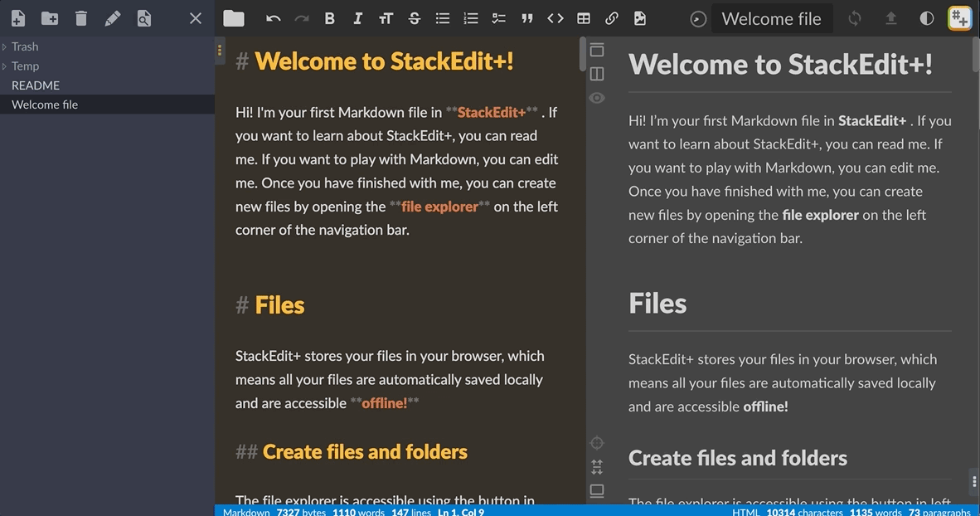Open the StackEdit+ side bar menu
Screen dimensions: 980x516
(x=959, y=18)
